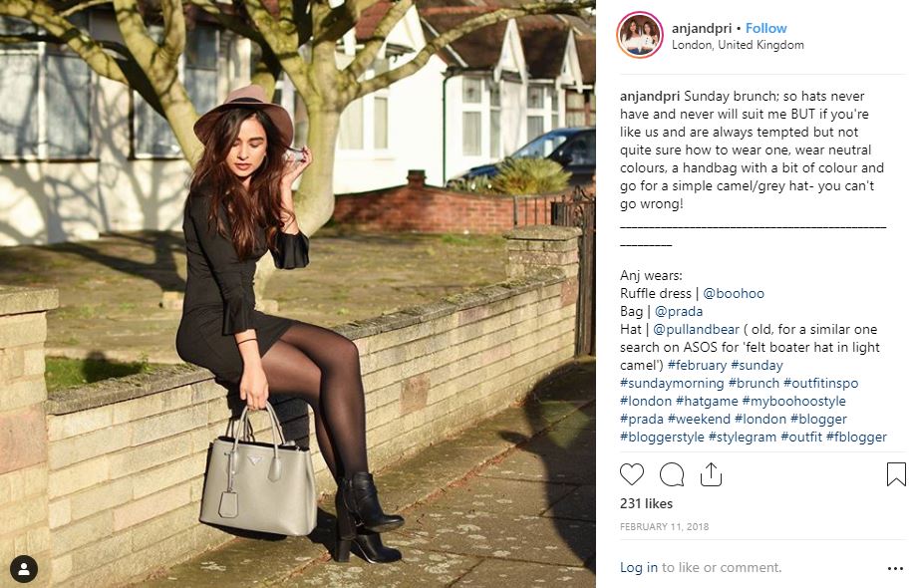
Task: Show tagged people icon on photo
Action: point(24,569)
